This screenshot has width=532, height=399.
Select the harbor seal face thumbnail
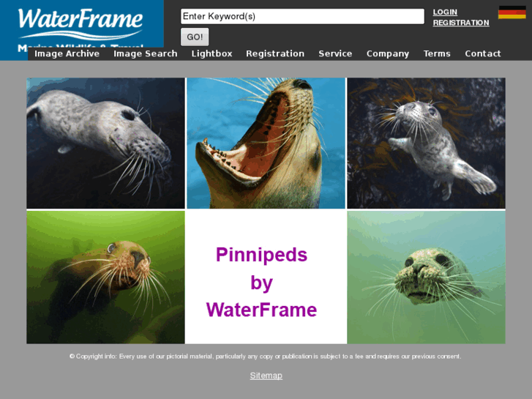coord(426,277)
